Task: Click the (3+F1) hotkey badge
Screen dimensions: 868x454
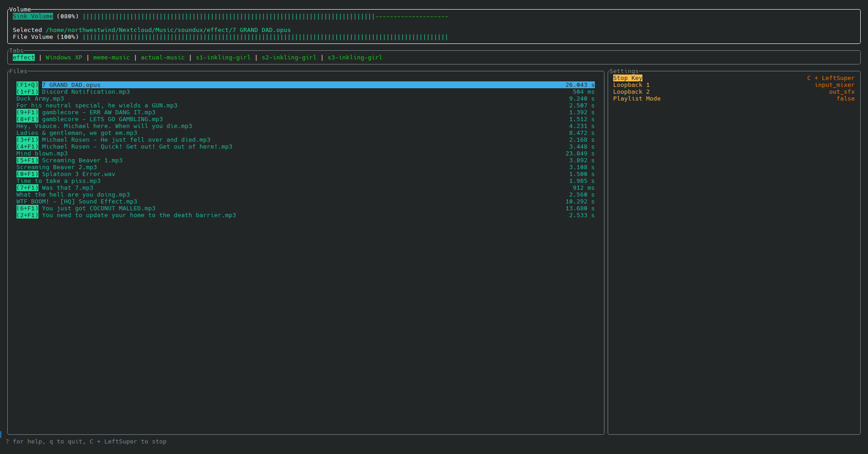Action: [27, 140]
